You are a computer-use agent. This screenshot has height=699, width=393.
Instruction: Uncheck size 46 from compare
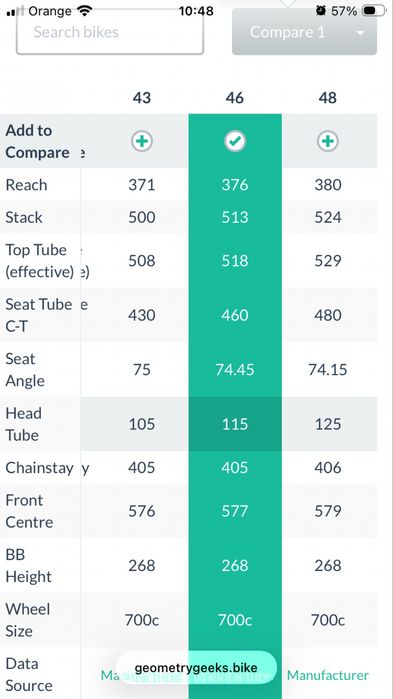click(x=235, y=141)
